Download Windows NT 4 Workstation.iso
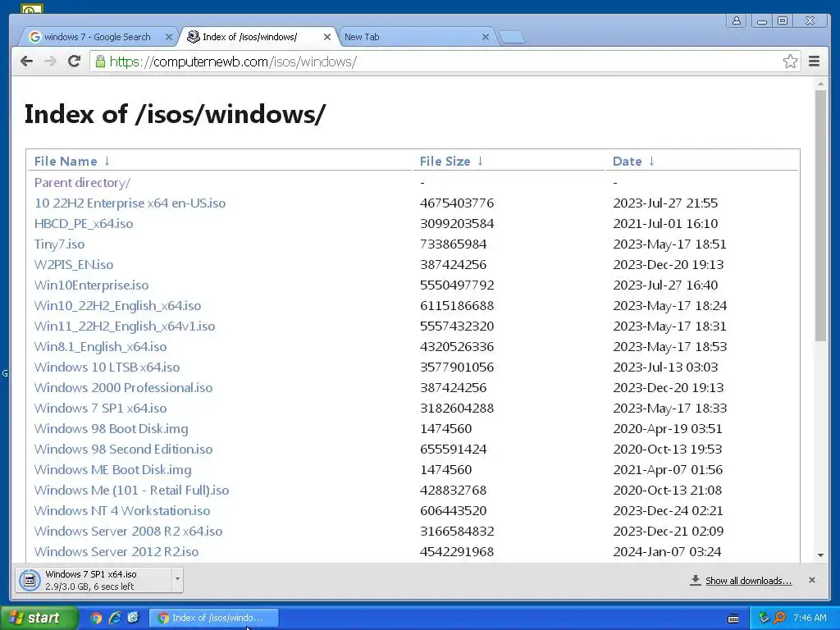Screen dimensions: 840x630 122,510
